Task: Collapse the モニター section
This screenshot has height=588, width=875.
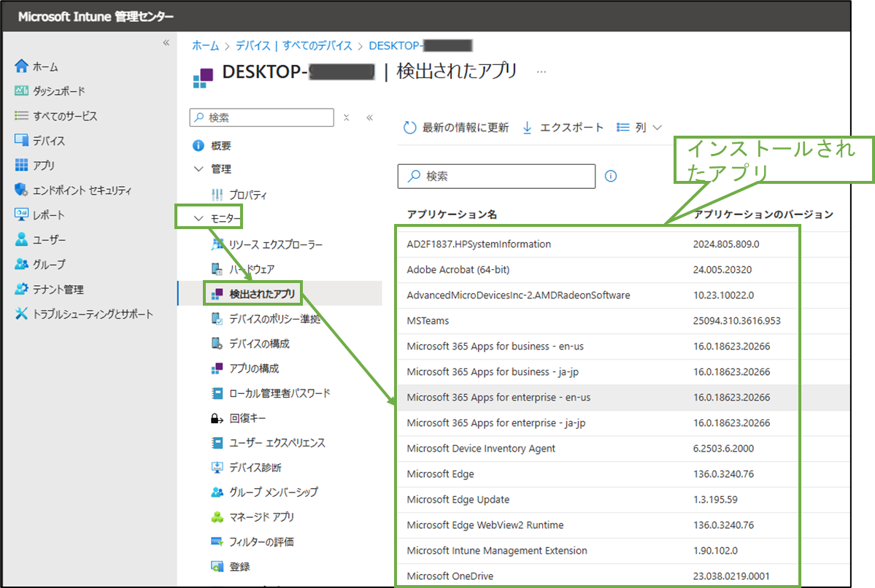Action: pos(198,218)
